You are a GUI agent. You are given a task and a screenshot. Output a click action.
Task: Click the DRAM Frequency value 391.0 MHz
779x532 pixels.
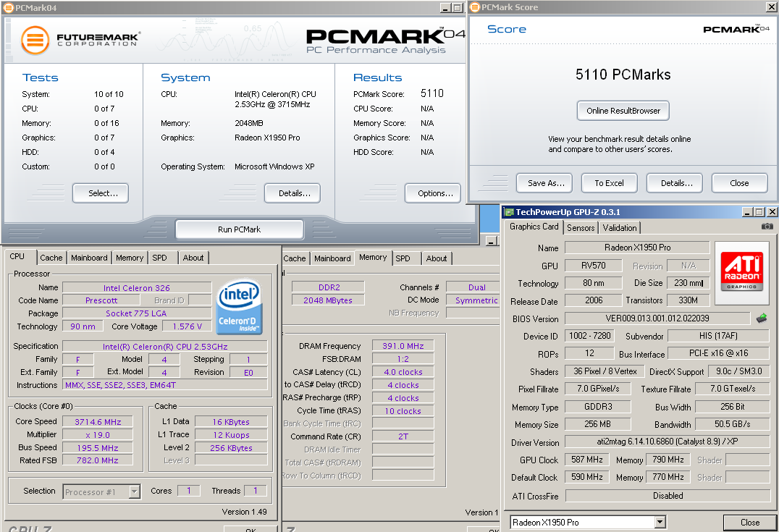coord(403,346)
